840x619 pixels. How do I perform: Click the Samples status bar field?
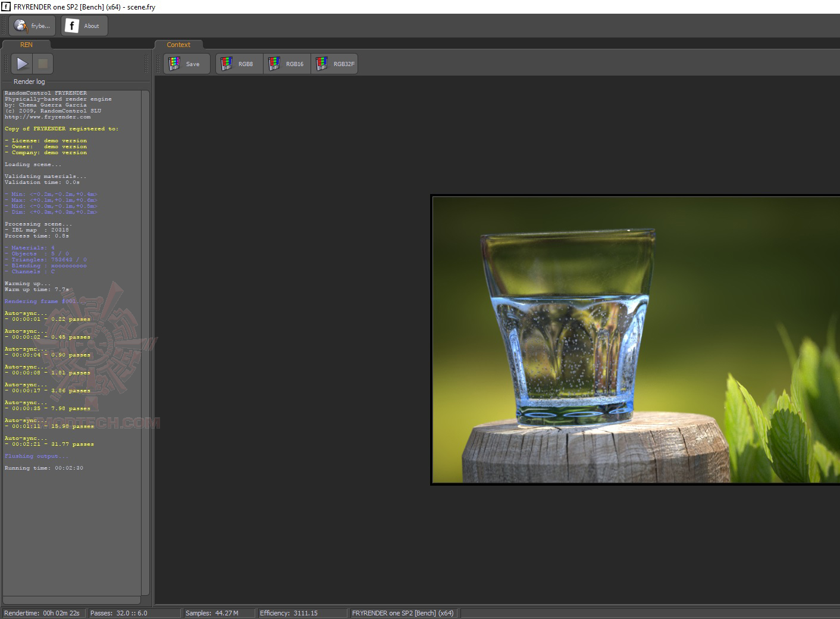(x=218, y=613)
